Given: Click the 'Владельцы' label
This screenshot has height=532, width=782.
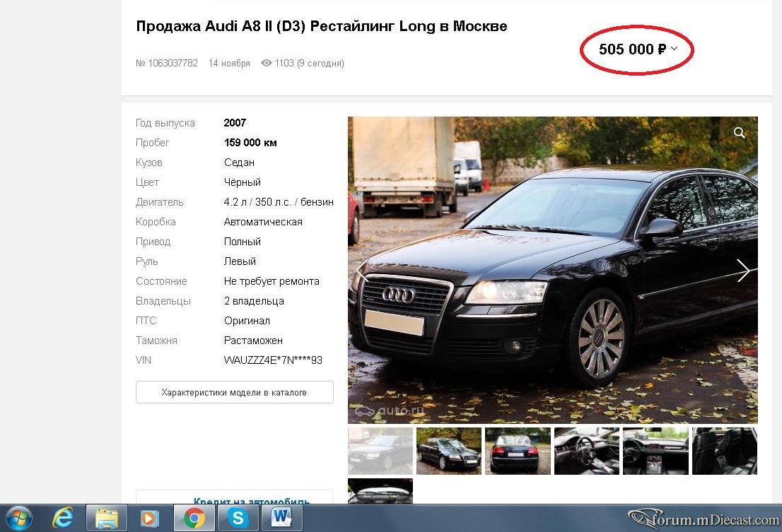Looking at the screenshot, I should [x=163, y=301].
